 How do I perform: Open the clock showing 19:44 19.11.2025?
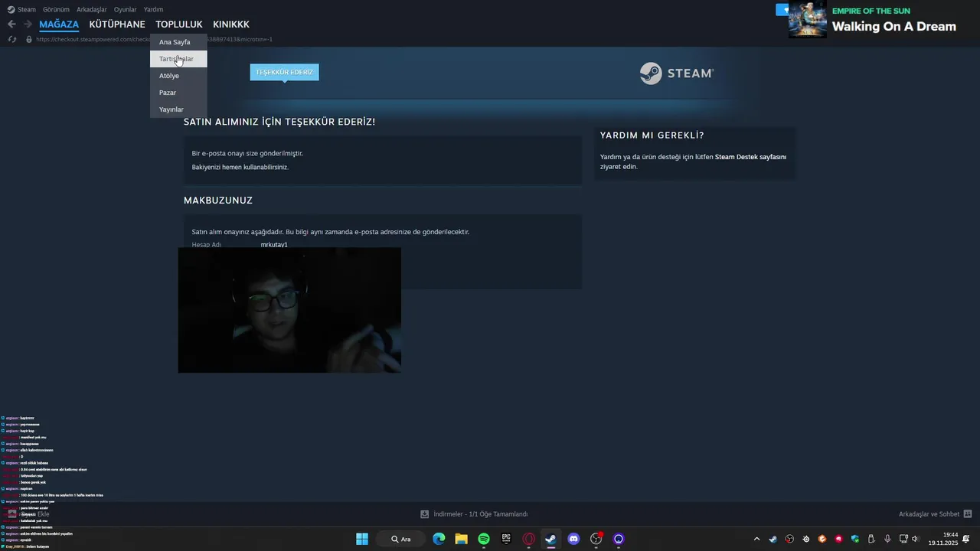(943, 539)
